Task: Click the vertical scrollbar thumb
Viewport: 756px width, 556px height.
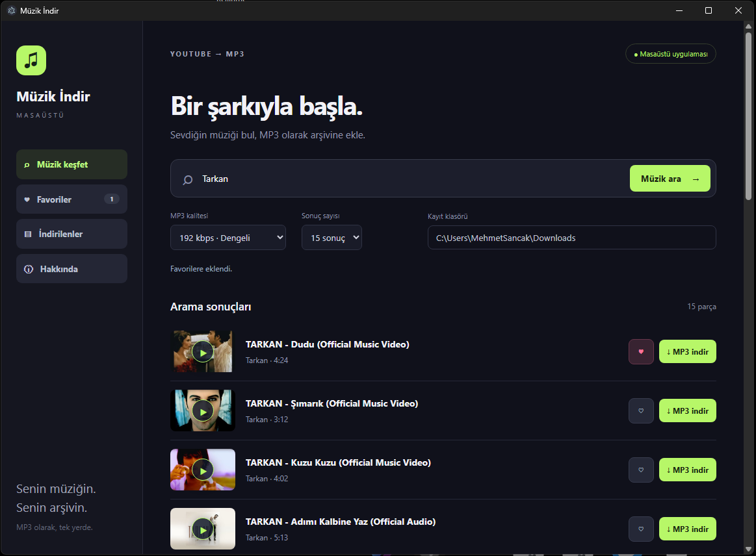Action: 748,116
